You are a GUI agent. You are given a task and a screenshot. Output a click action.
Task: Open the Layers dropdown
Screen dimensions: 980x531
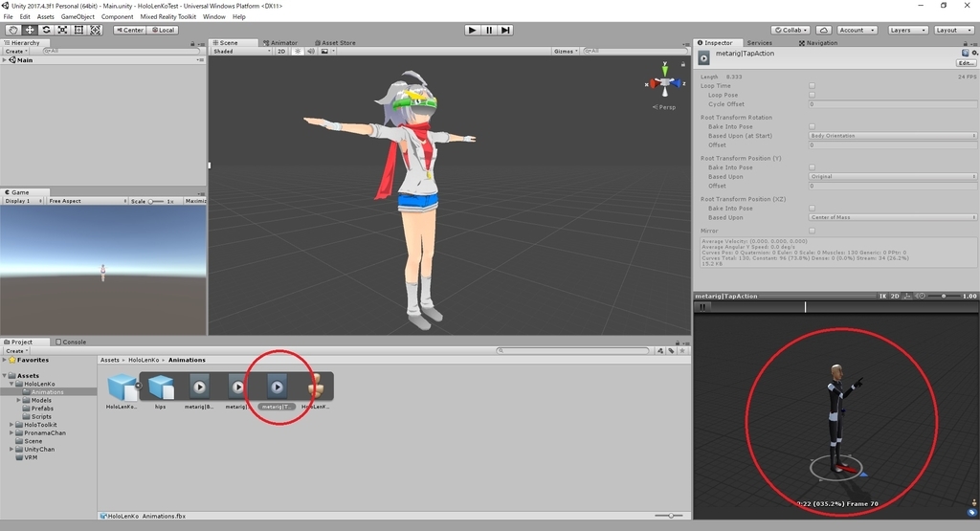(x=907, y=30)
